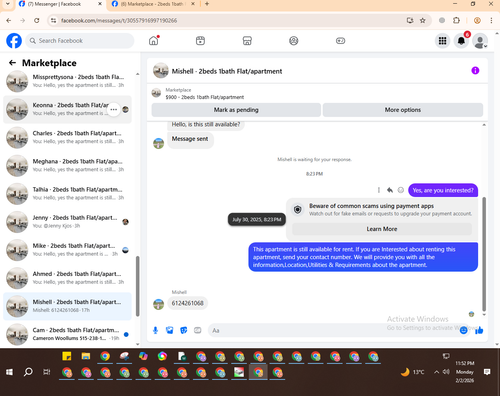This screenshot has height=396, width=500.
Task: Click the shield icon in scam warning
Action: 298,209
